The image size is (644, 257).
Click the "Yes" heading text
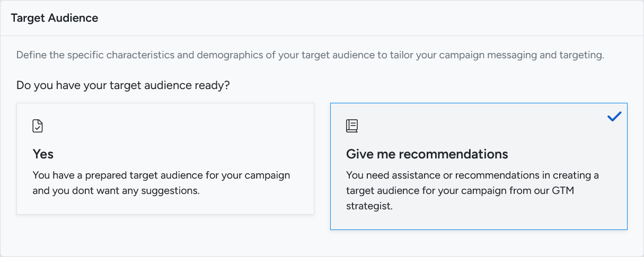(43, 154)
